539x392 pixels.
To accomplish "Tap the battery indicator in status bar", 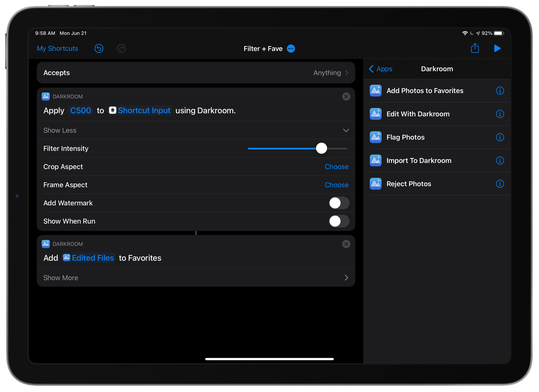I will (498, 33).
